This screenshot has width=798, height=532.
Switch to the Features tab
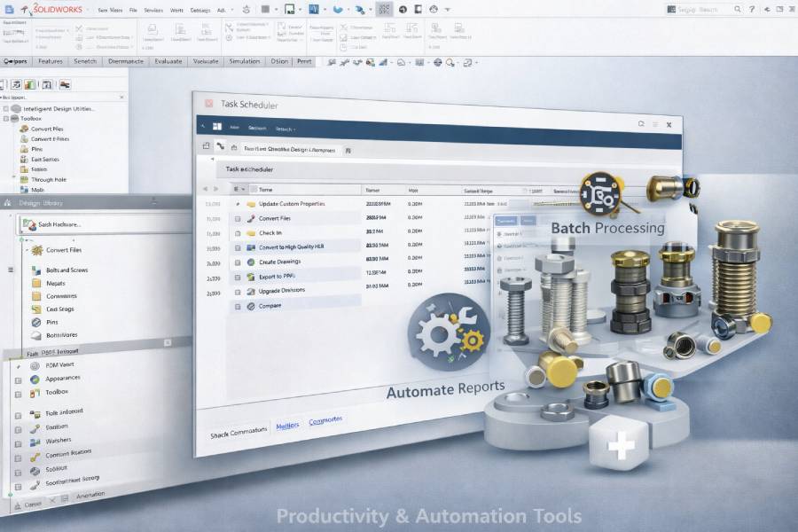pos(51,61)
